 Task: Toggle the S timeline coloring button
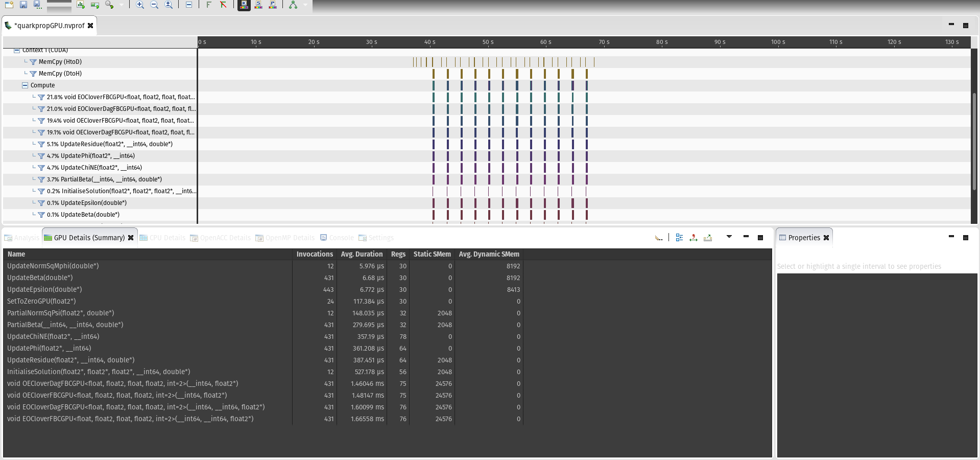coord(258,5)
